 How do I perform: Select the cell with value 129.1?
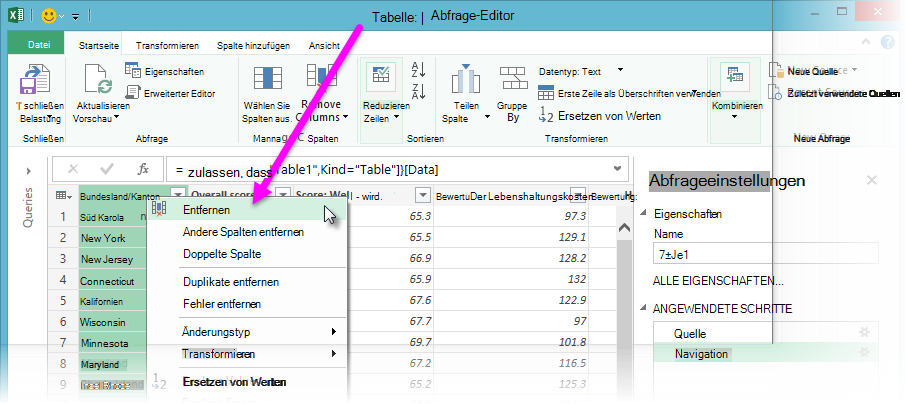coord(511,238)
